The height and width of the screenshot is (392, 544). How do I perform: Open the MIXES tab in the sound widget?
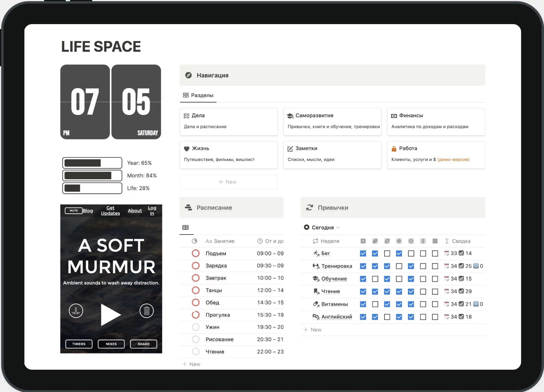pos(111,344)
